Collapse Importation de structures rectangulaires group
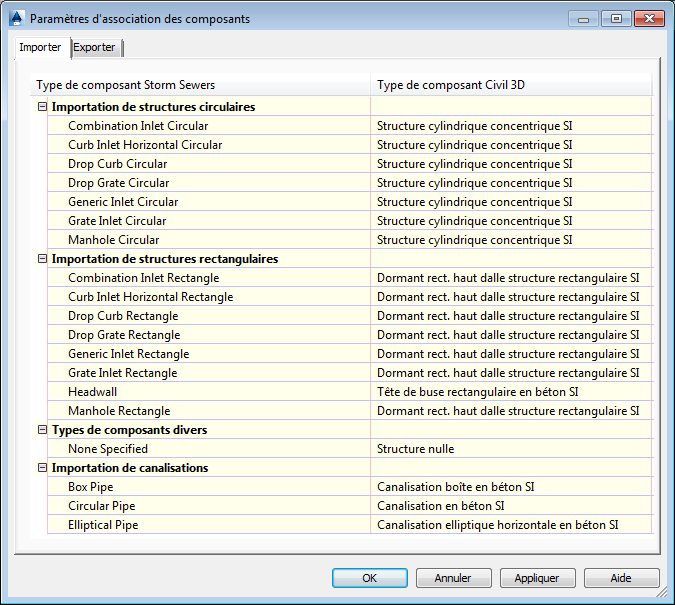The height and width of the screenshot is (605, 675). 42,259
